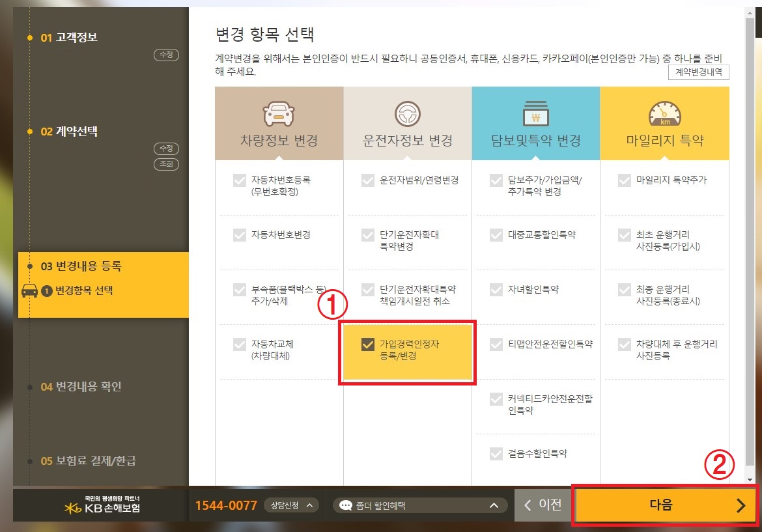This screenshot has width=762, height=532.
Task: Click 조회 under 02 계약선택
Action: coord(166,163)
